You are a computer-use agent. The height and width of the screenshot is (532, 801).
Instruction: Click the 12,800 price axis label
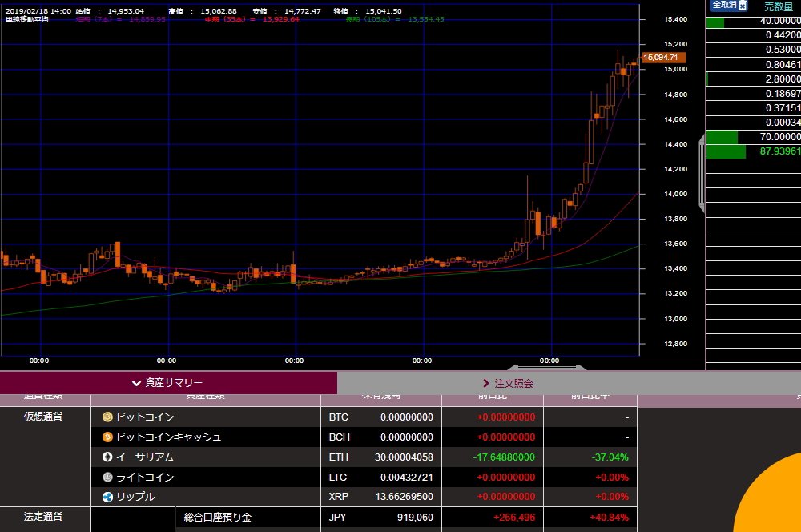675,344
